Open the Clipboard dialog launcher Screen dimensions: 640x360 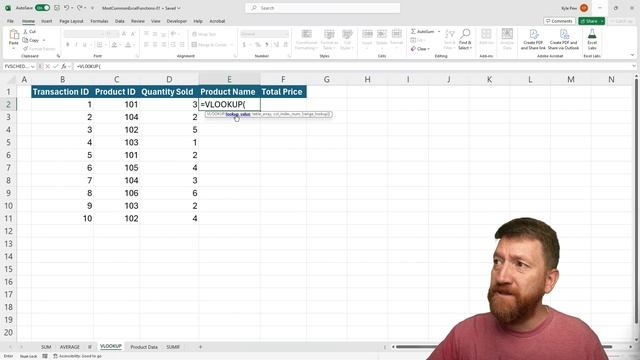(58, 56)
